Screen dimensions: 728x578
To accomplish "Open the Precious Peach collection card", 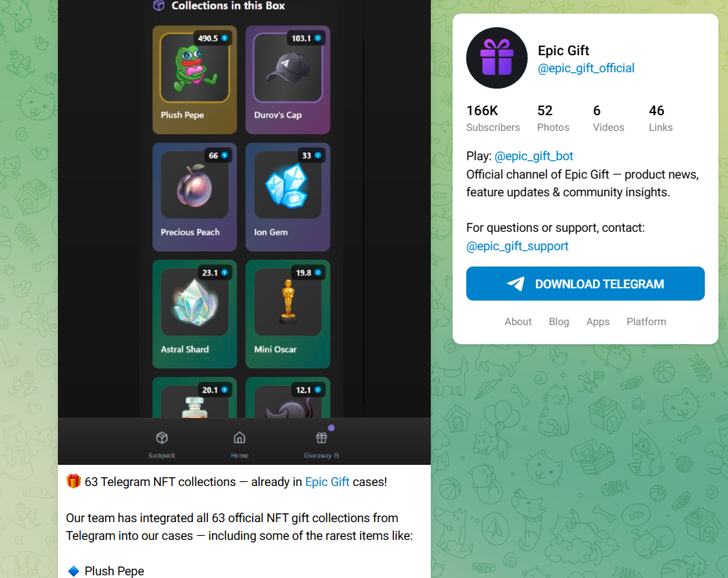I will pos(194,197).
